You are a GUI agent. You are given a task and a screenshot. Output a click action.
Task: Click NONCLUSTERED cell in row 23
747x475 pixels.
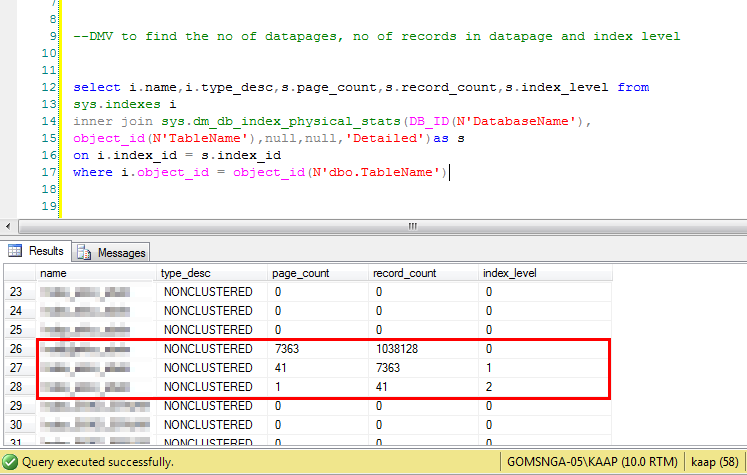pyautogui.click(x=212, y=292)
